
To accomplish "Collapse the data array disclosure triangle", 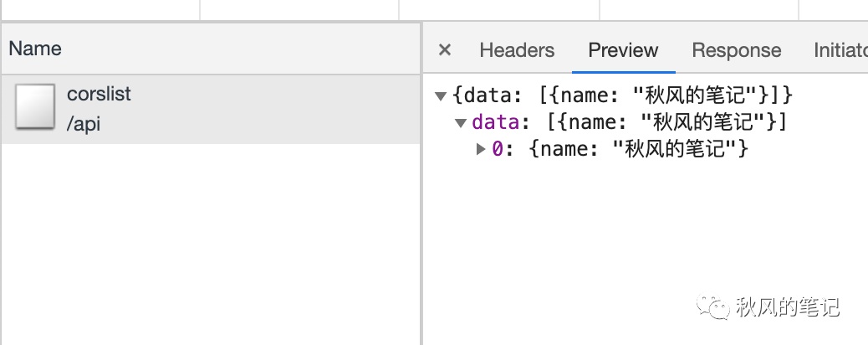I will click(x=461, y=122).
